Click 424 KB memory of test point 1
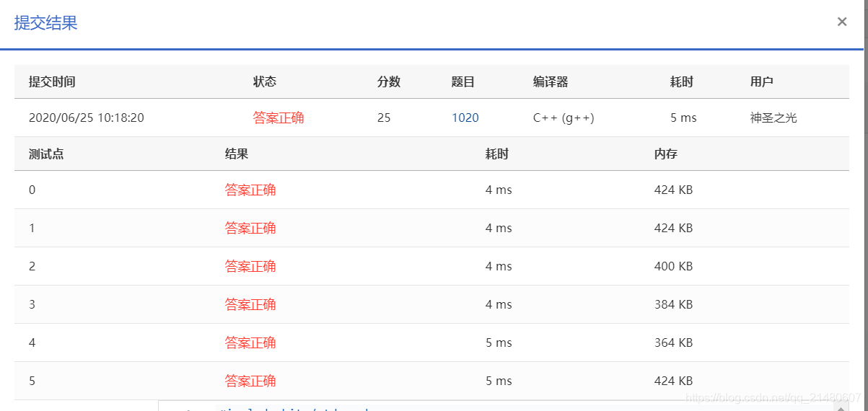This screenshot has width=868, height=411. pos(673,228)
